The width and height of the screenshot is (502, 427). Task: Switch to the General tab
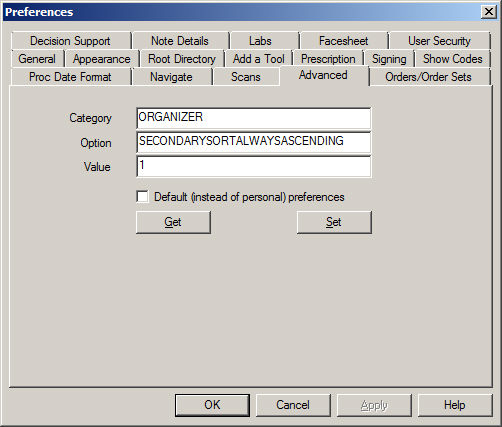pos(37,59)
